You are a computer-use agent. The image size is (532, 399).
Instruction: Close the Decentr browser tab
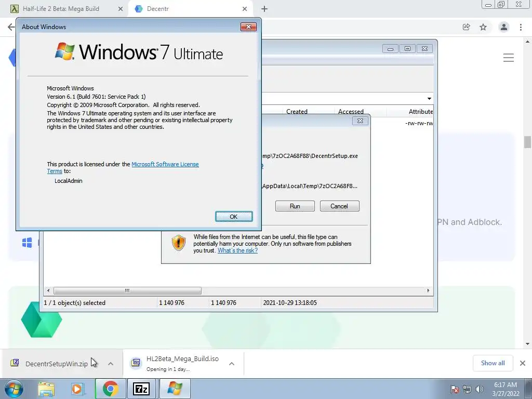click(x=245, y=9)
